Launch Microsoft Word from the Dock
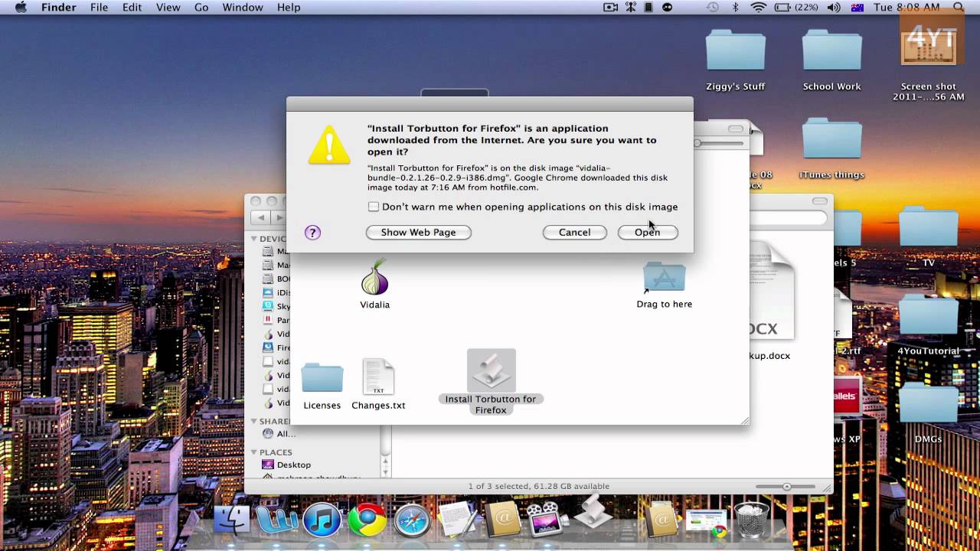Image resolution: width=980 pixels, height=551 pixels. [276, 520]
